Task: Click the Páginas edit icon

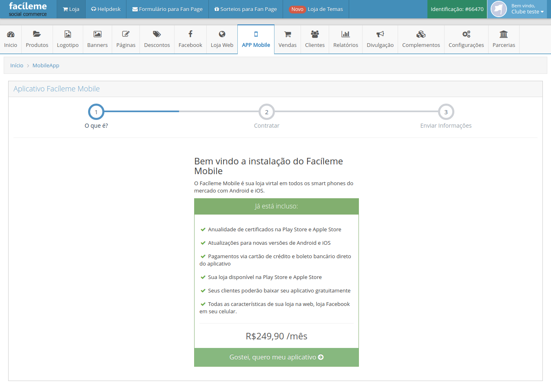Action: pos(126,34)
